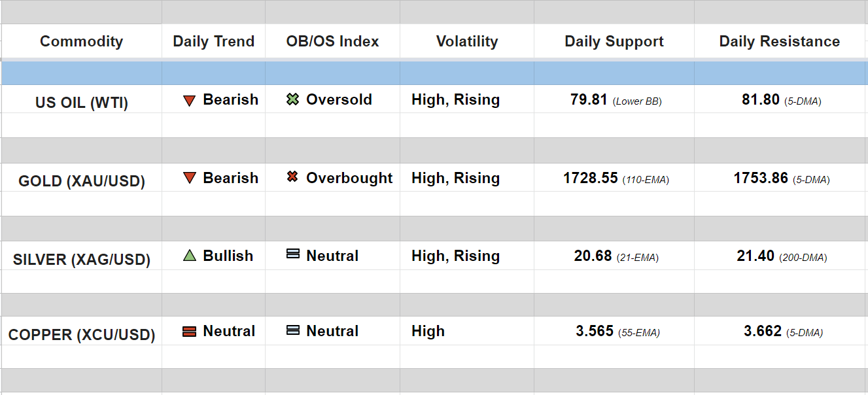Select the GOLD (XAU/USD) cell
This screenshot has width=868, height=395.
[82, 181]
